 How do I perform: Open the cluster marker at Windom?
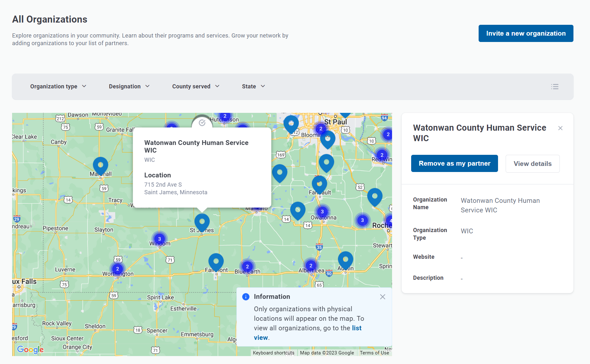[159, 239]
